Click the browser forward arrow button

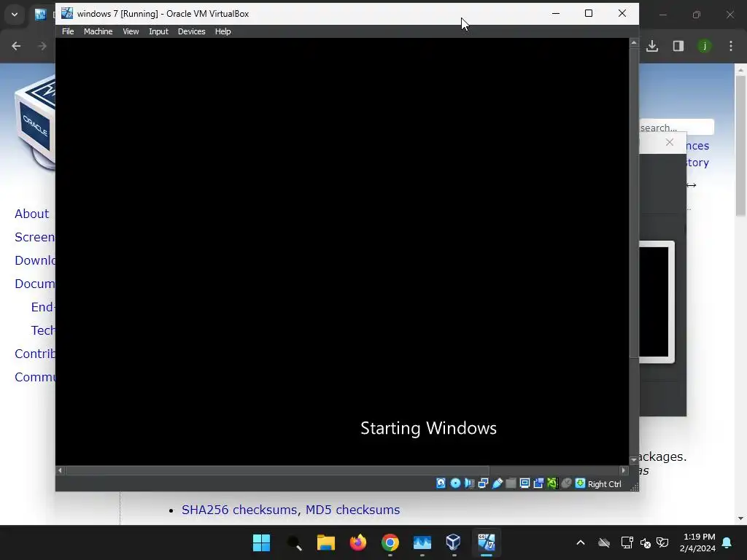point(42,46)
